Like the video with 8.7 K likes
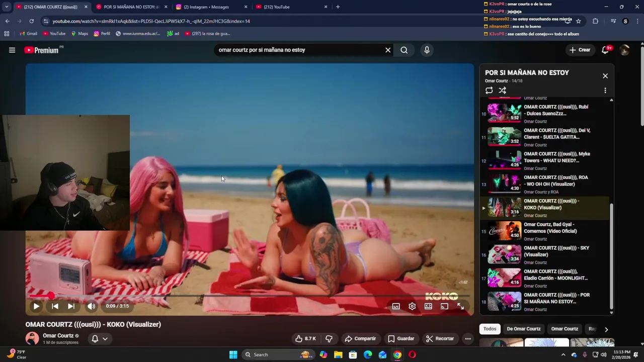Screen dimensions: 644x362 pos(305,339)
